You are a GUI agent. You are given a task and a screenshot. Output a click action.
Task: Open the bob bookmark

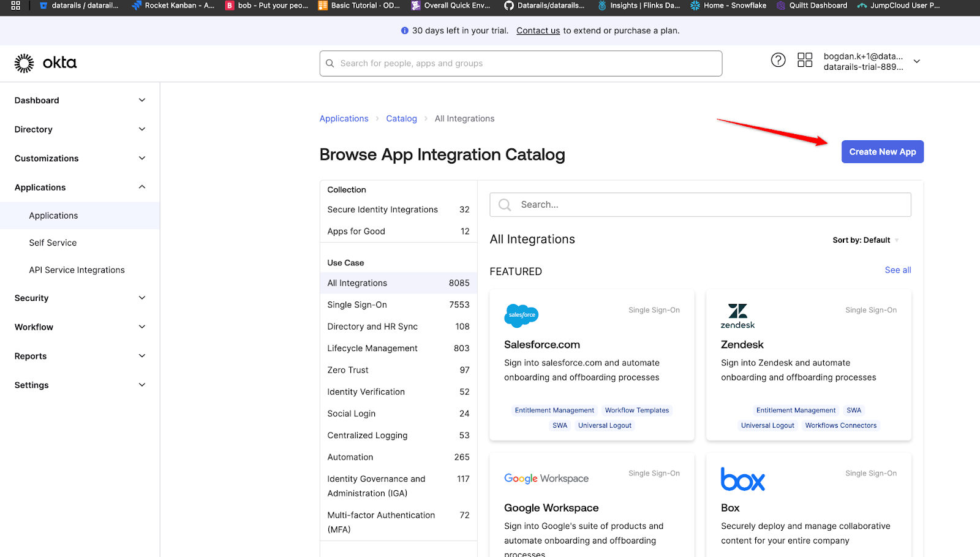[267, 6]
